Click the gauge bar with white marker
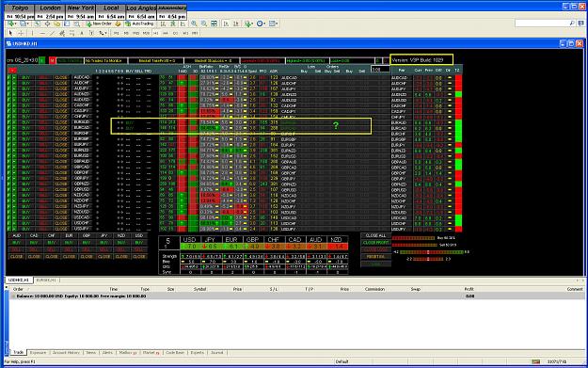The width and height of the screenshot is (588, 368). pos(432,252)
